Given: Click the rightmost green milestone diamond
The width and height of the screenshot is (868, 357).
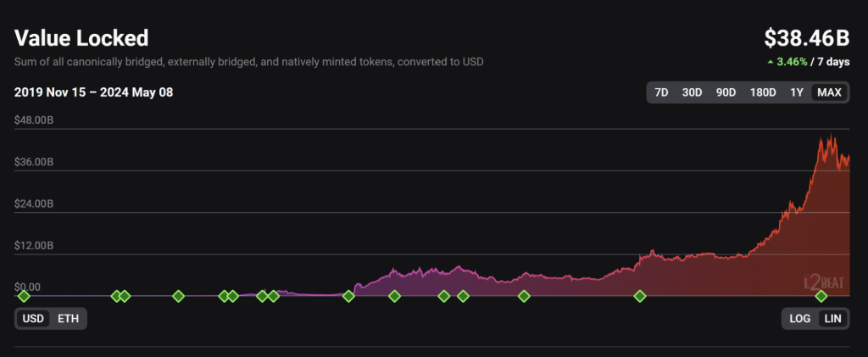Looking at the screenshot, I should [x=821, y=296].
